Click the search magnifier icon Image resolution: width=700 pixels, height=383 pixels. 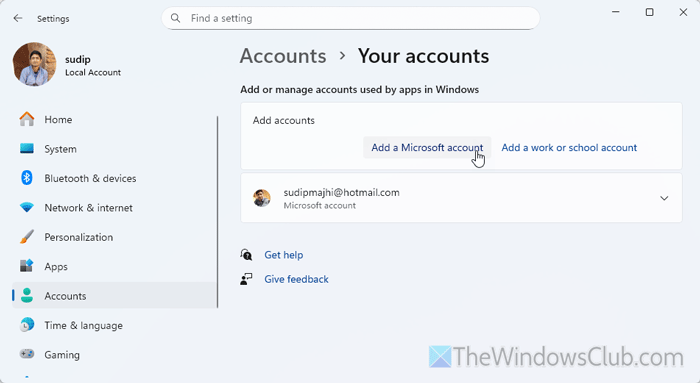pos(175,18)
